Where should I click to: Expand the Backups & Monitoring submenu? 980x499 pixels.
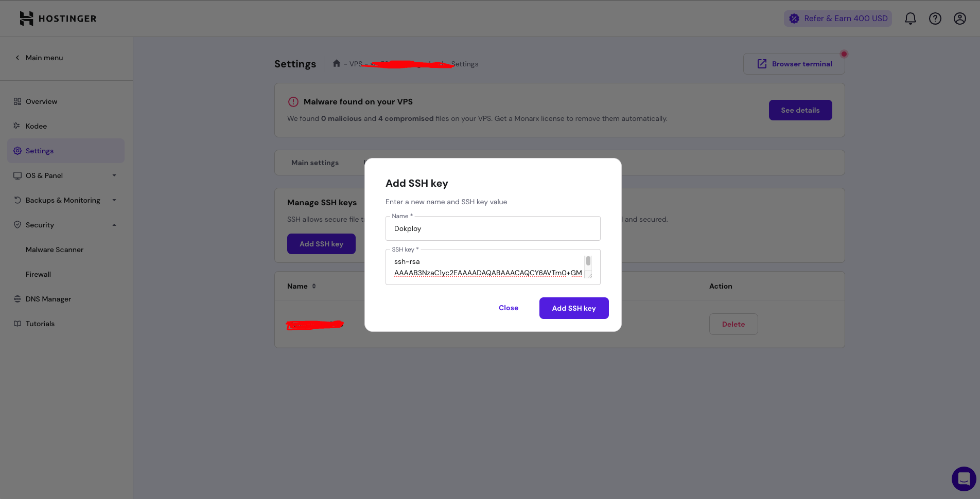[114, 200]
